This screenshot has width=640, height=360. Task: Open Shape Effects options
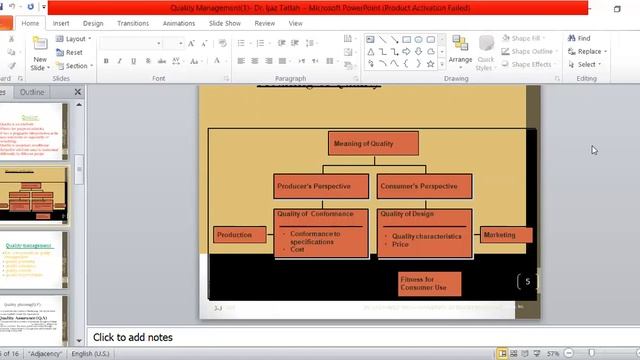point(529,64)
